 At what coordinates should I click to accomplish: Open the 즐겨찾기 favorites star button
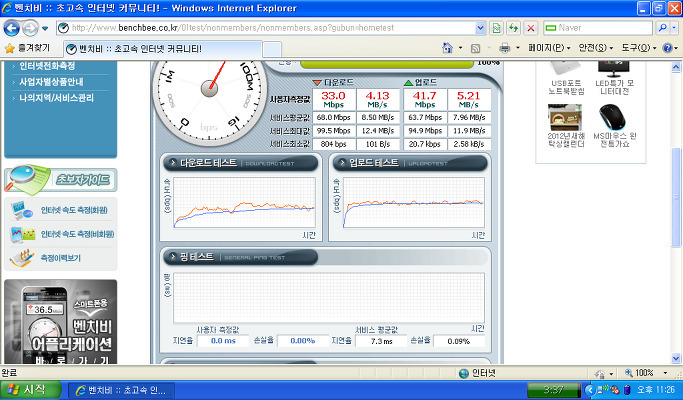pos(27,48)
